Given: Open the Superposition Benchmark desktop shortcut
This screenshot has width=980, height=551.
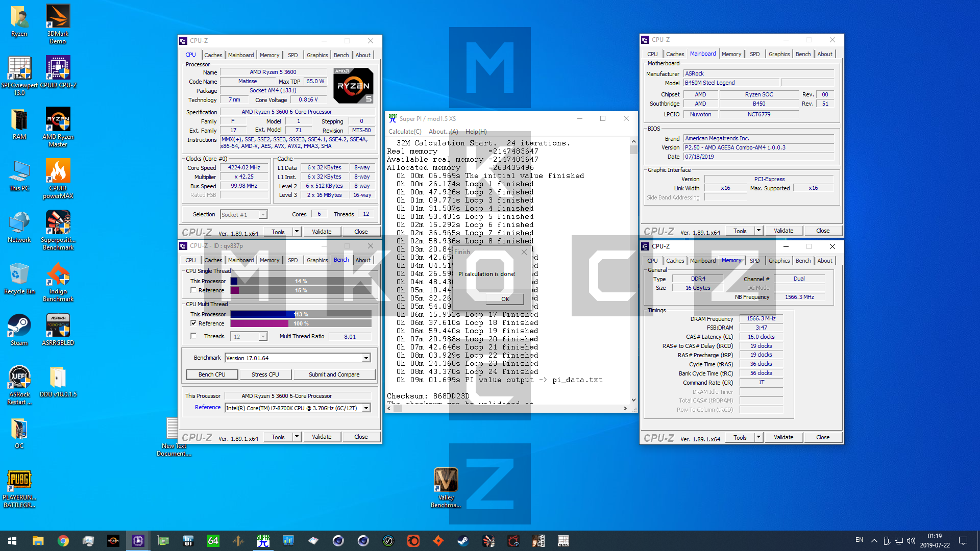Looking at the screenshot, I should click(58, 230).
